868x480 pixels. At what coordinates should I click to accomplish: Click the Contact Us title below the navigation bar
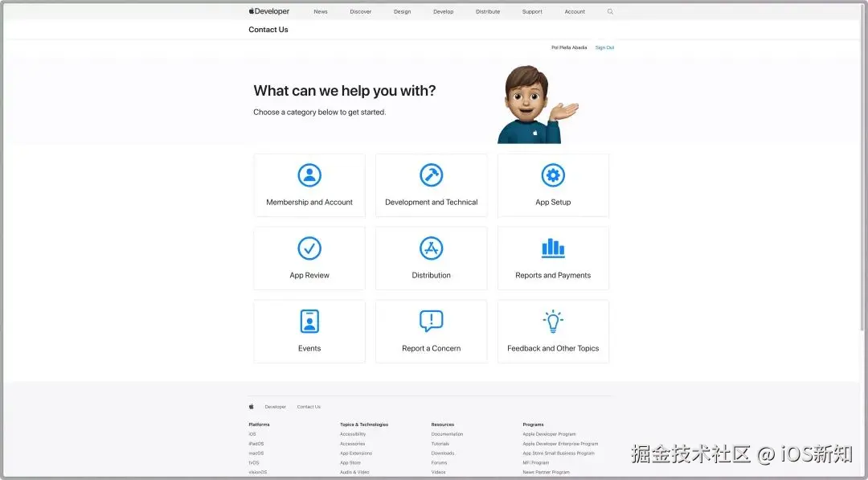pyautogui.click(x=268, y=29)
